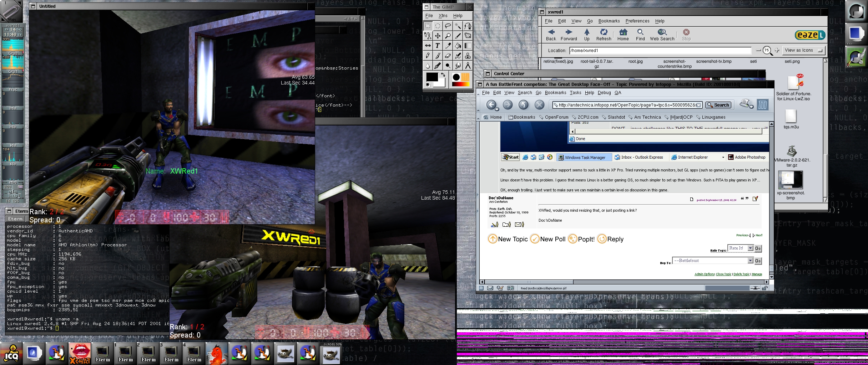Select the Bucket Fill tool

(458, 46)
